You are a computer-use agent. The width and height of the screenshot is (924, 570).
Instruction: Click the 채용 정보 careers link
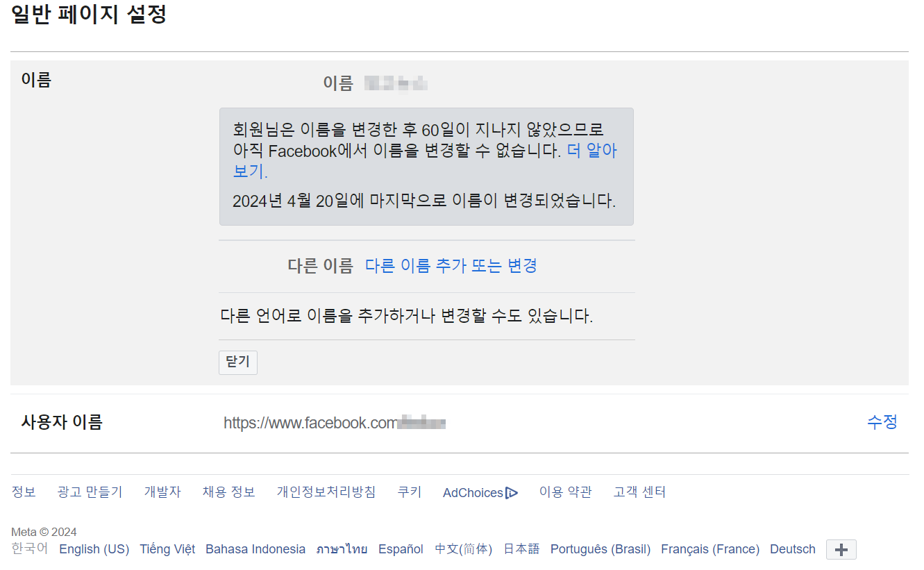point(228,492)
